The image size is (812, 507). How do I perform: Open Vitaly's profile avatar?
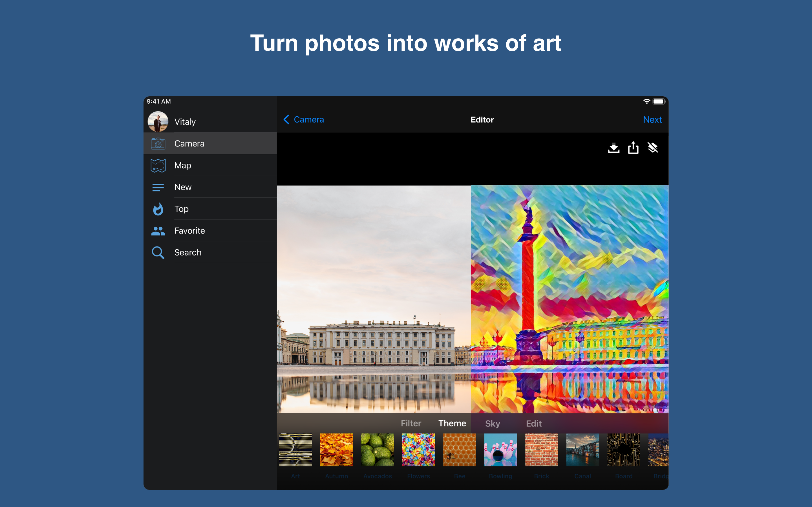158,121
